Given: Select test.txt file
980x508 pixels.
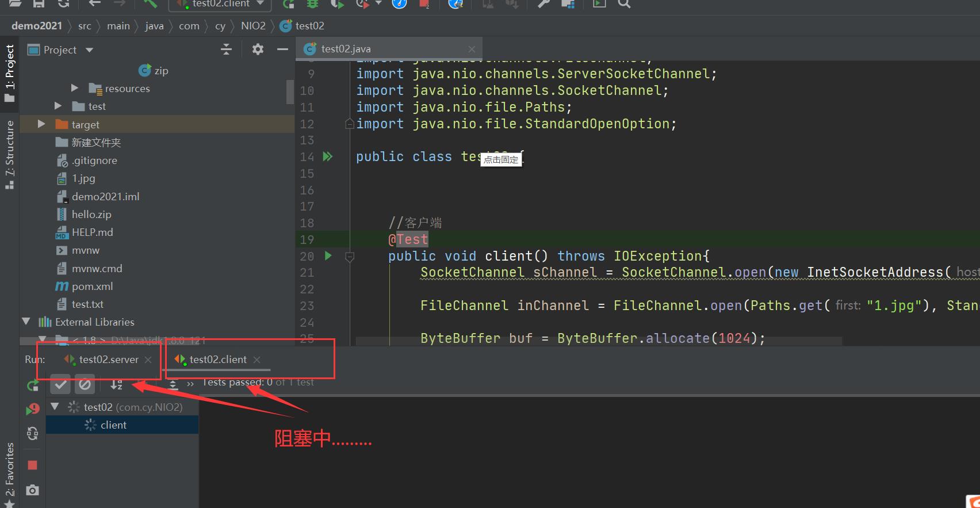Looking at the screenshot, I should coord(80,304).
